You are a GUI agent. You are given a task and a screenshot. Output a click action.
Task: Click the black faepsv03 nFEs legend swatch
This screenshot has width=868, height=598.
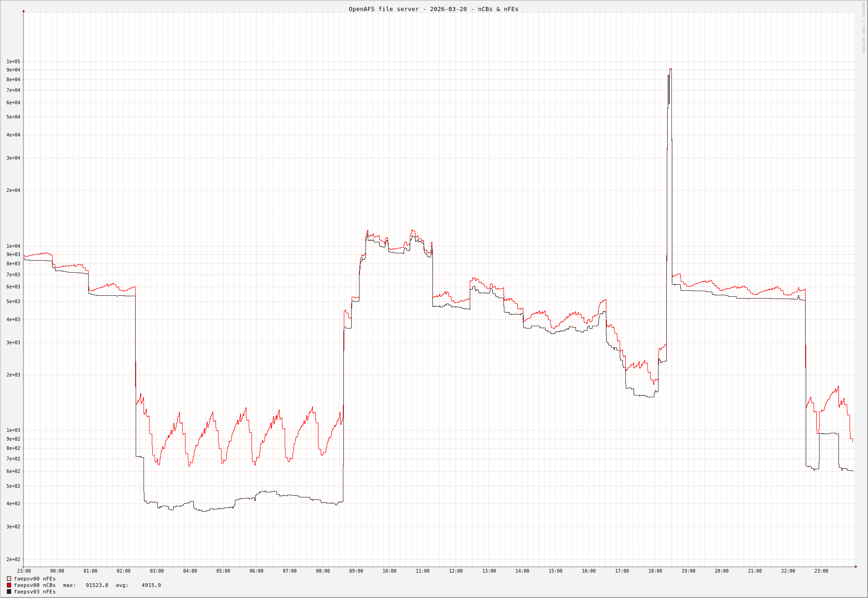(x=9, y=592)
